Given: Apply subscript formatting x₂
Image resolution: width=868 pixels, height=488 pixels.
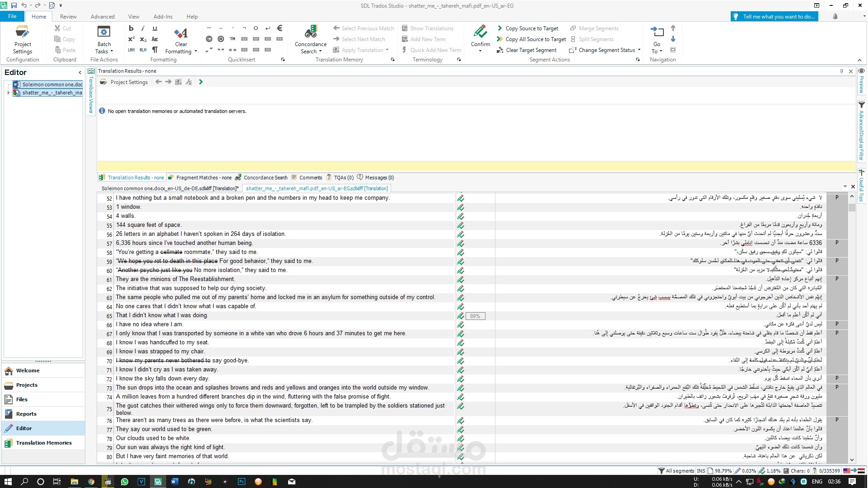Looking at the screenshot, I should coord(143,39).
